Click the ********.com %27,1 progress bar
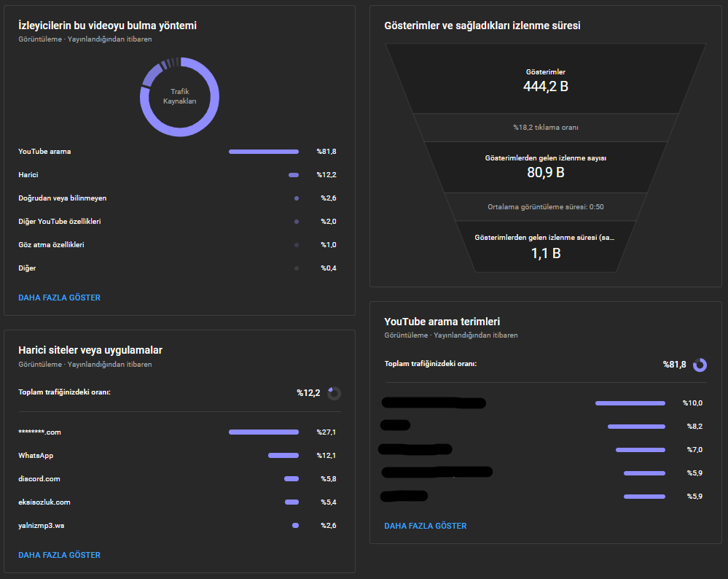Screen dimensions: 728x579 [x=264, y=432]
